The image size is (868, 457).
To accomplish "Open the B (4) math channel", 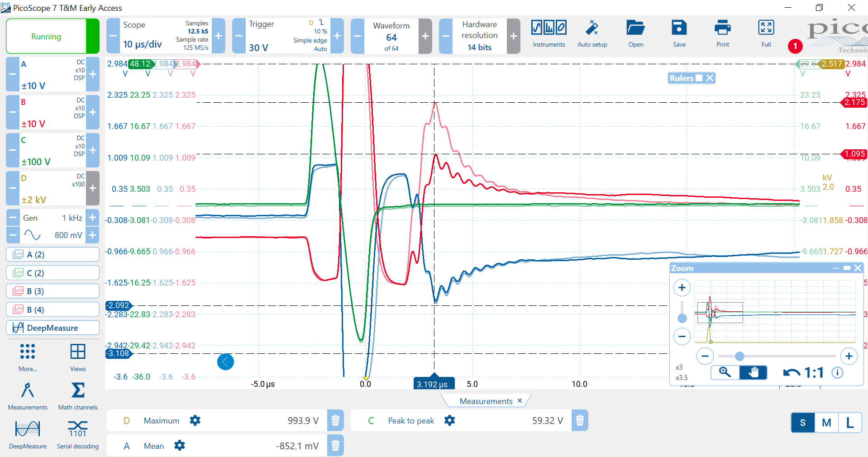I will click(x=52, y=309).
